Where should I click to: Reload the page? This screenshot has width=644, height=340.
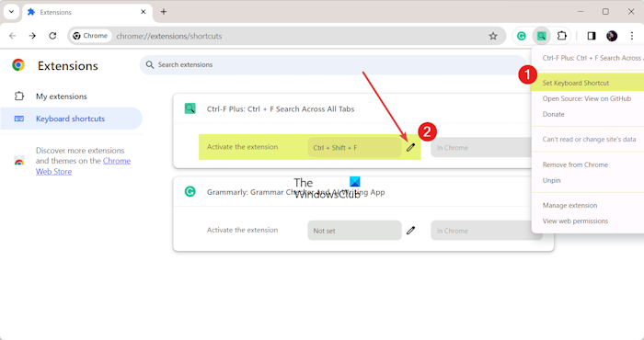[x=52, y=36]
